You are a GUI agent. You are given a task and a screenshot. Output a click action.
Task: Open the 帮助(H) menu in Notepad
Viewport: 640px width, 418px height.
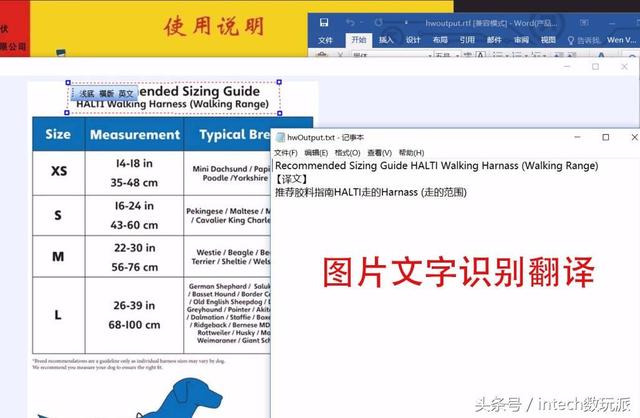pyautogui.click(x=411, y=153)
